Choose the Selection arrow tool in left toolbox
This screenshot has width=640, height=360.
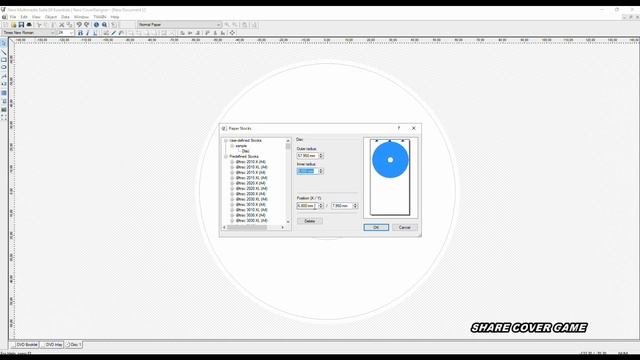coord(4,43)
